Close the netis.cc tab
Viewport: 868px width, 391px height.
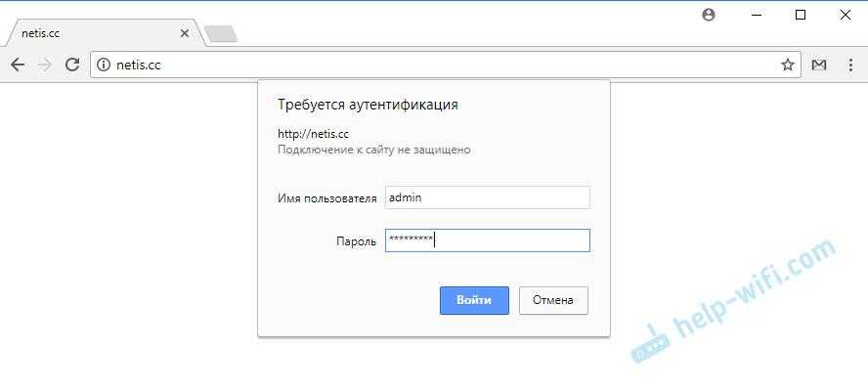(x=186, y=33)
